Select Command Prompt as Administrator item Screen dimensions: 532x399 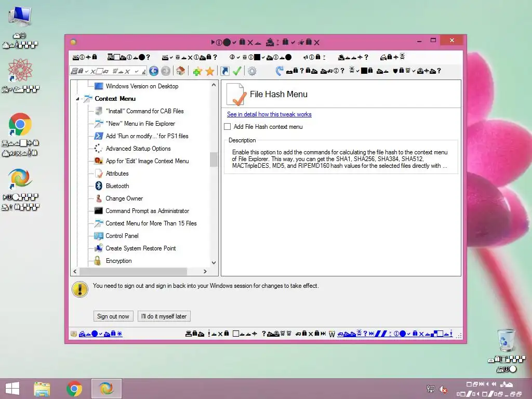point(147,211)
